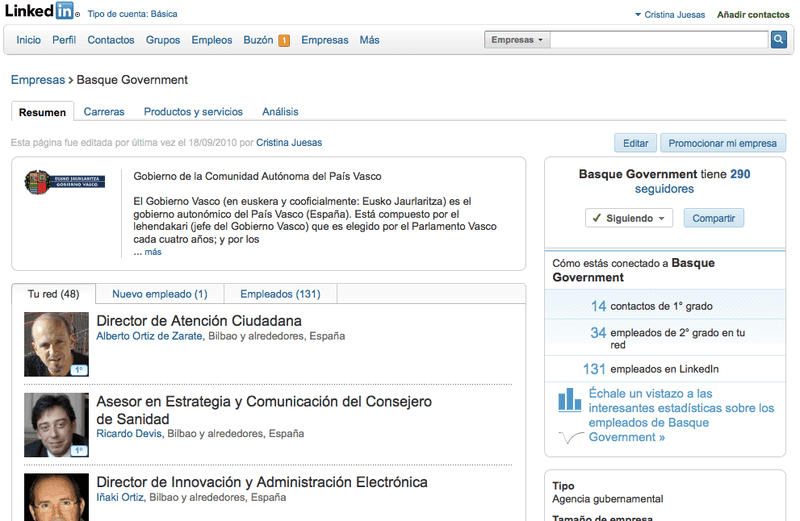Viewport: 800px width, 521px height.
Task: Click the Añadir contactos link
Action: [753, 15]
